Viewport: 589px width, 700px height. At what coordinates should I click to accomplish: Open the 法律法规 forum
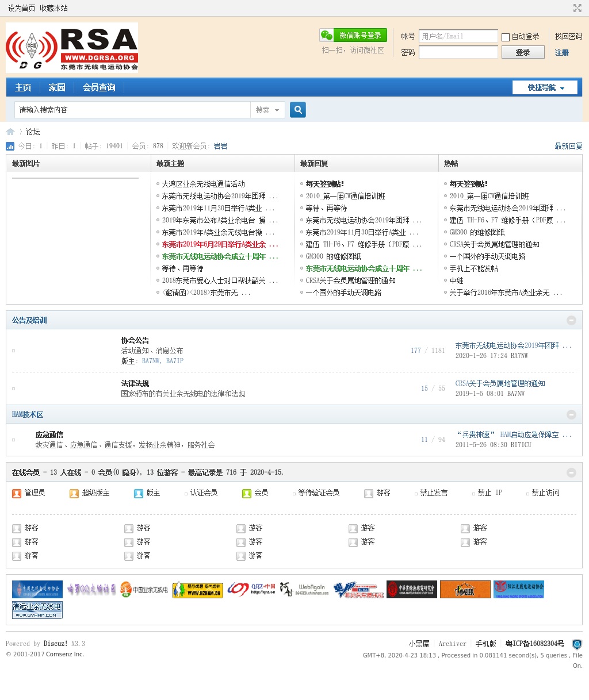135,383
